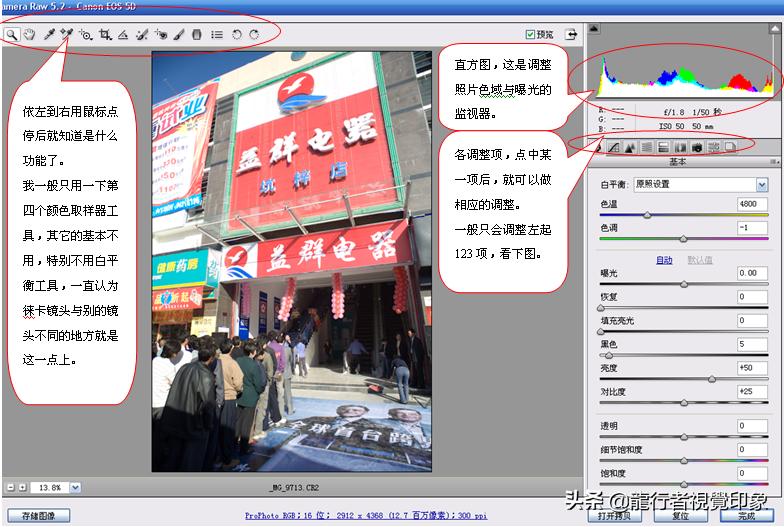Screen dimensions: 784x527
Task: Click the 曝光 value field 0.00
Action: point(752,273)
